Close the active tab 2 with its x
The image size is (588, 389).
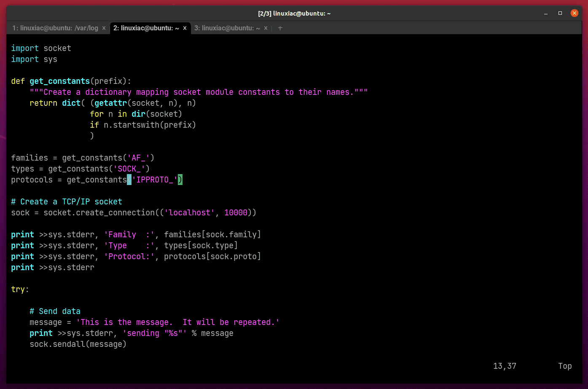coord(185,28)
